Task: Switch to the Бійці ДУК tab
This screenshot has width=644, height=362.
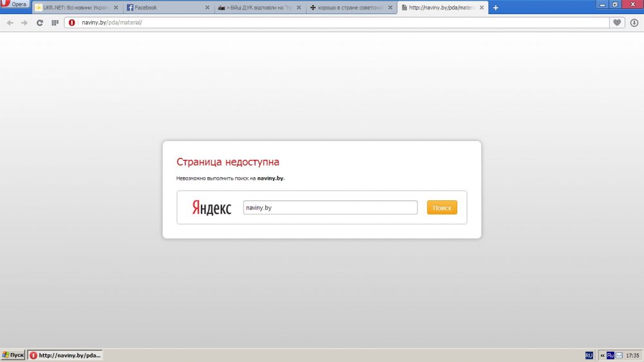Action: 260,7
